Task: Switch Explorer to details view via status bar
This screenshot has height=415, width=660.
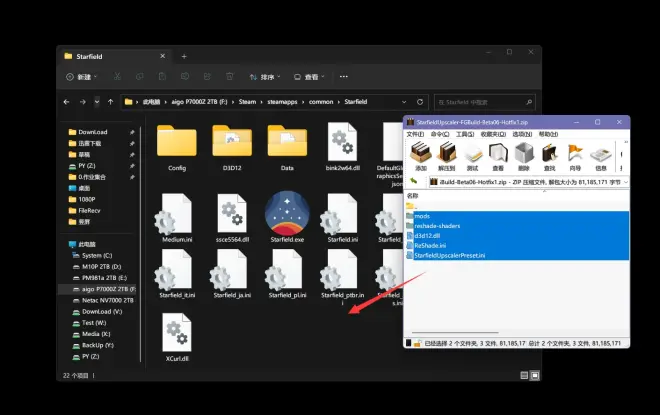Action: point(524,375)
